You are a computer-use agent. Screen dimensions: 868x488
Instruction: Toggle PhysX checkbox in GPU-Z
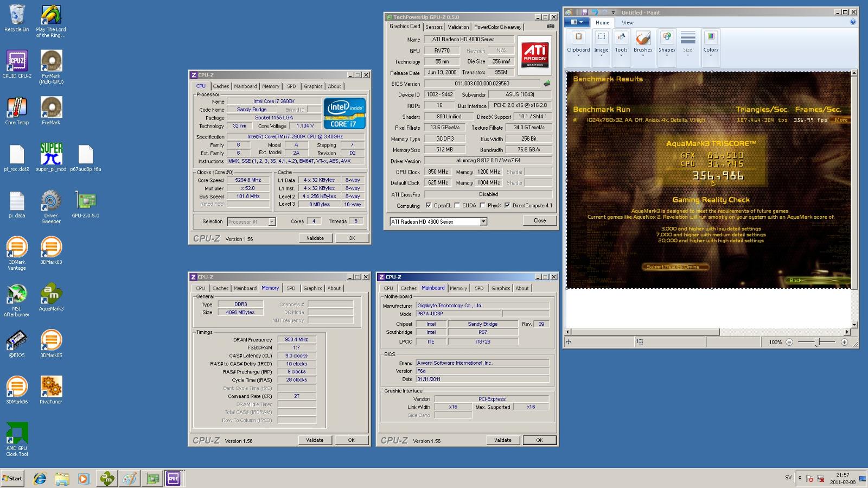[482, 205]
